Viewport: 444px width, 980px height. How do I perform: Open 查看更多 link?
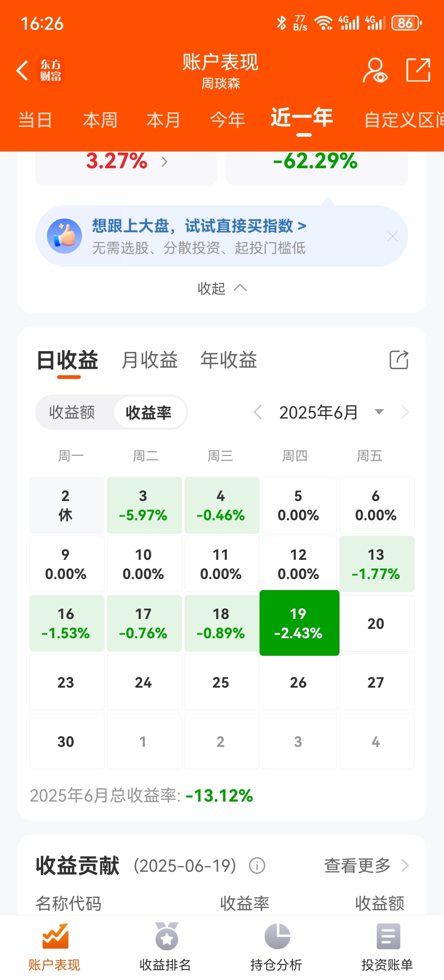(366, 865)
